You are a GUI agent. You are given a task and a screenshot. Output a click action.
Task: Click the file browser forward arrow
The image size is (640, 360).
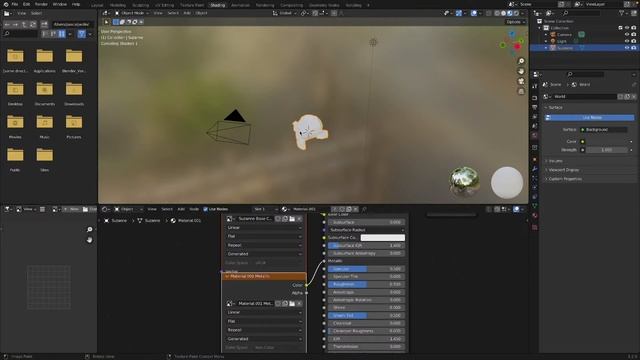[15, 24]
